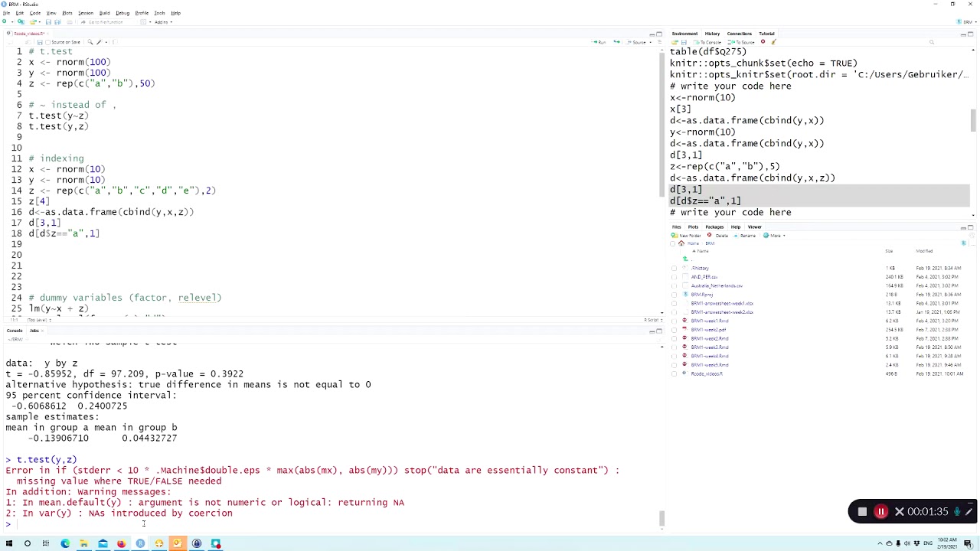This screenshot has width=980, height=551.
Task: Open the File menu
Action: (6, 13)
